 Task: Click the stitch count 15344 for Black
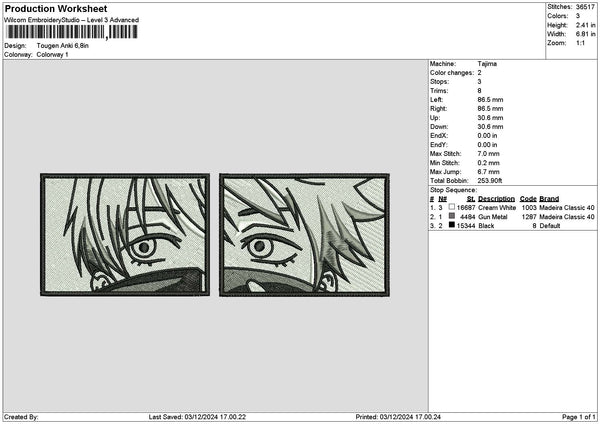pos(466,226)
